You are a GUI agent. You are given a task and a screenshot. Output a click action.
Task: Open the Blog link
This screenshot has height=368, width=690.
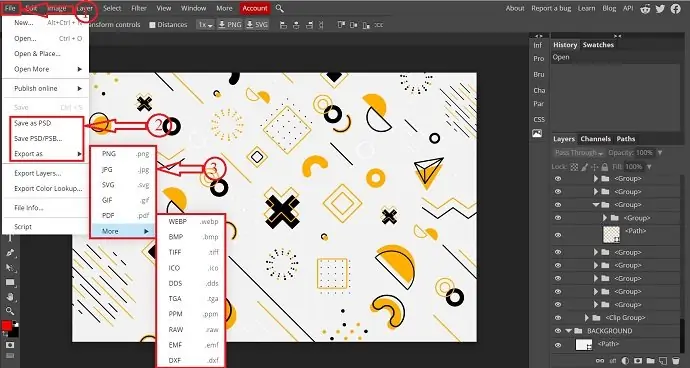[609, 8]
